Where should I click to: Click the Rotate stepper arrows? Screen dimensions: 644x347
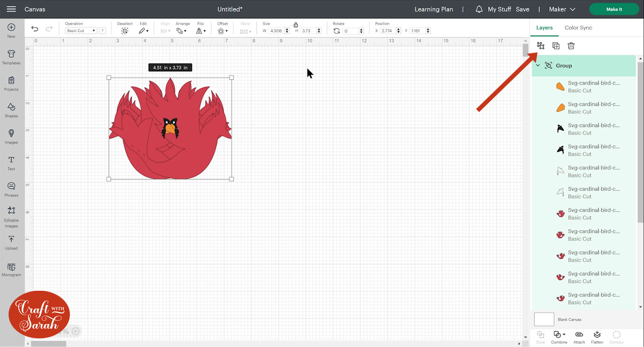[361, 31]
